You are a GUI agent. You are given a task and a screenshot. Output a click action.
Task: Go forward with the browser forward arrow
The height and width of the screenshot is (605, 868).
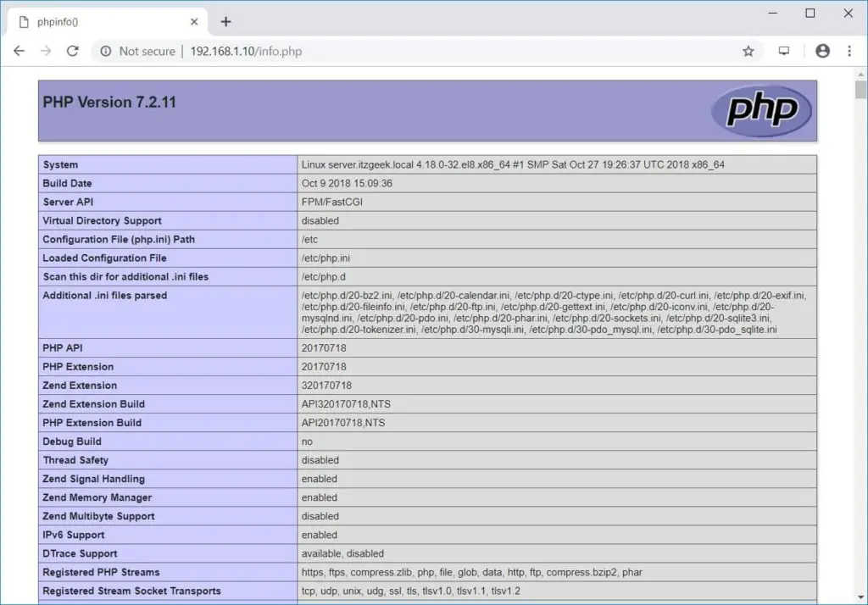[46, 51]
